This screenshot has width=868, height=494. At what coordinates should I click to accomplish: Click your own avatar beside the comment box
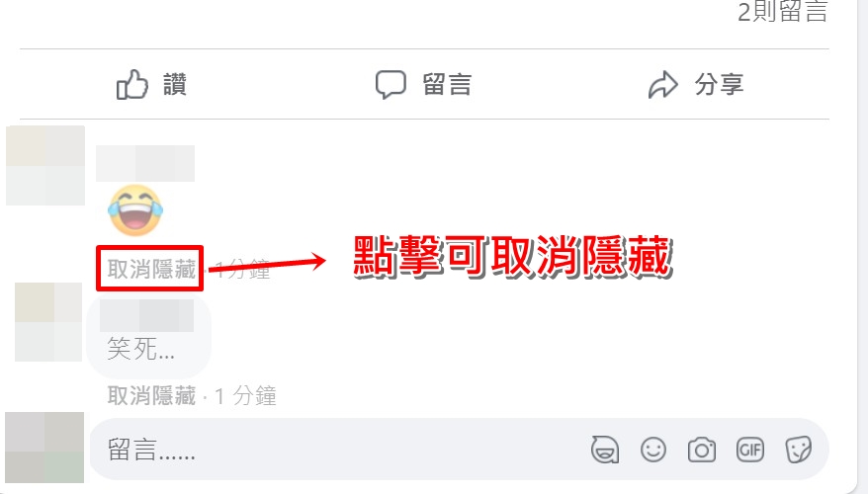[44, 447]
